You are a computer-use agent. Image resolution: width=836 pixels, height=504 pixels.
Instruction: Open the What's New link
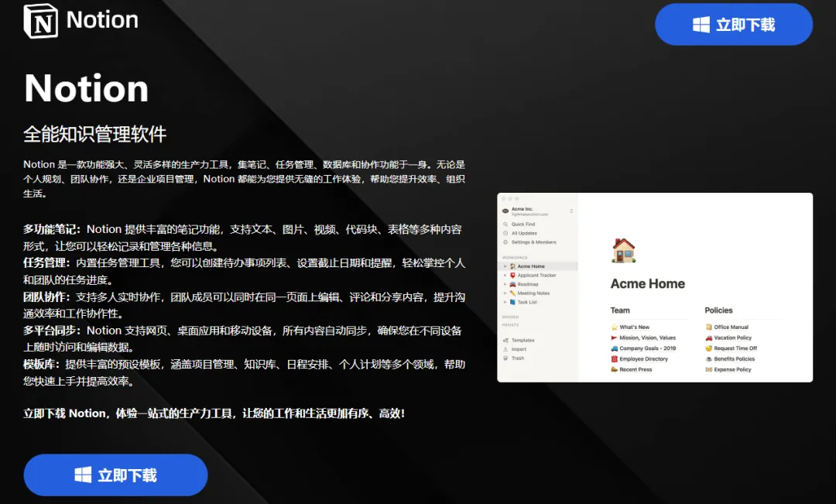pyautogui.click(x=630, y=327)
